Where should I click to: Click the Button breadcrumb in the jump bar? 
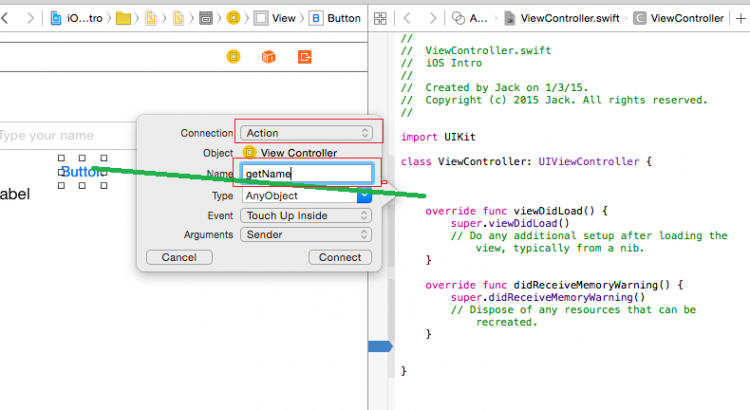point(334,18)
